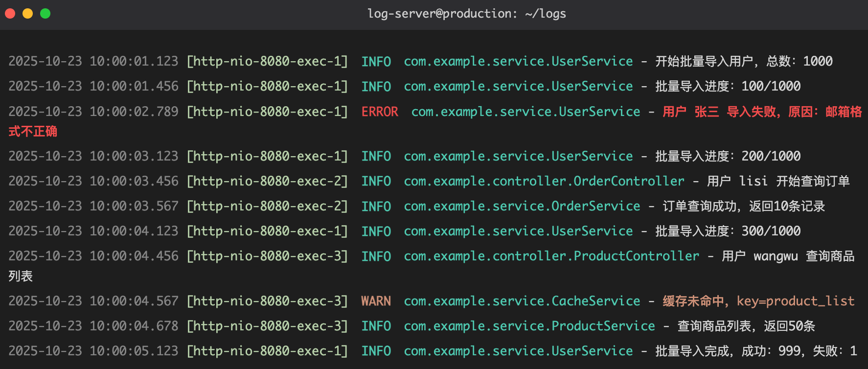Minimize the terminal using yellow button

(27, 14)
